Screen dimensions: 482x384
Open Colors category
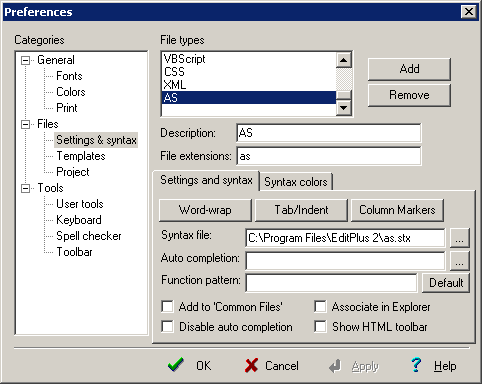pyautogui.click(x=71, y=92)
